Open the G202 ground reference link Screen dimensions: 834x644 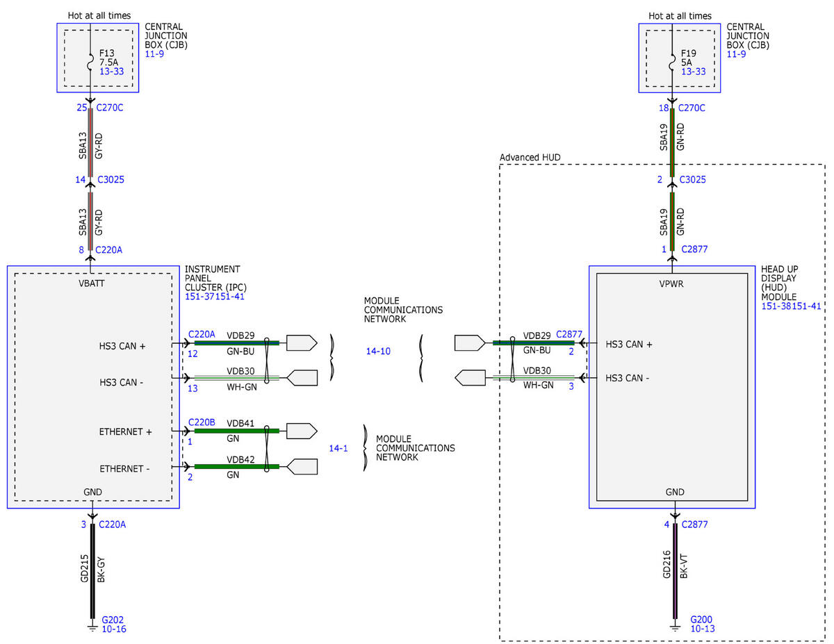tap(113, 620)
